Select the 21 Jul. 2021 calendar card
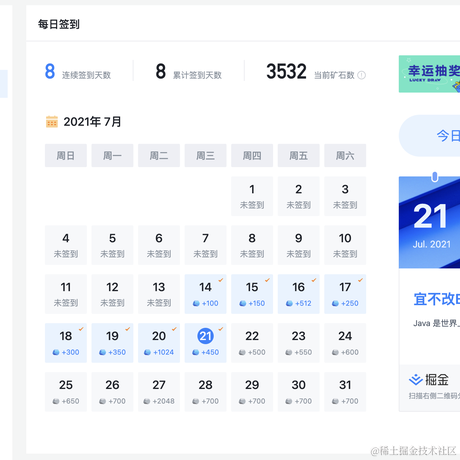 (429, 222)
